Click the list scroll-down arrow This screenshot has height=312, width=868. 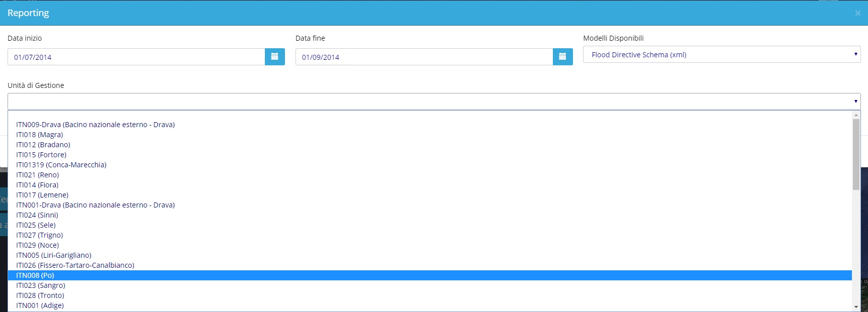856,307
